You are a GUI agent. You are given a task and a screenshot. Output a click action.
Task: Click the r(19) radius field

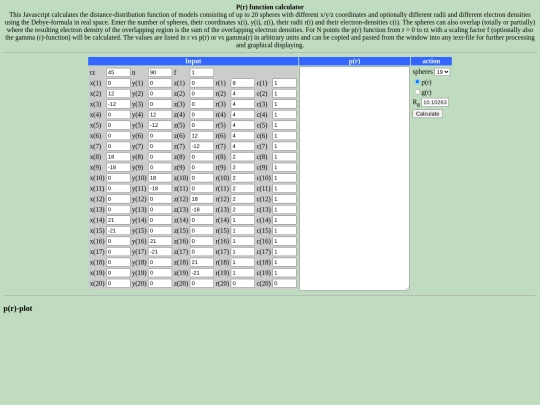coord(242,273)
